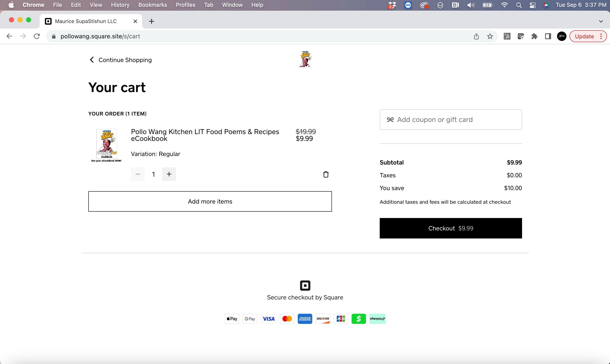Select the Cash App payment icon
Image resolution: width=610 pixels, height=364 pixels.
359,318
